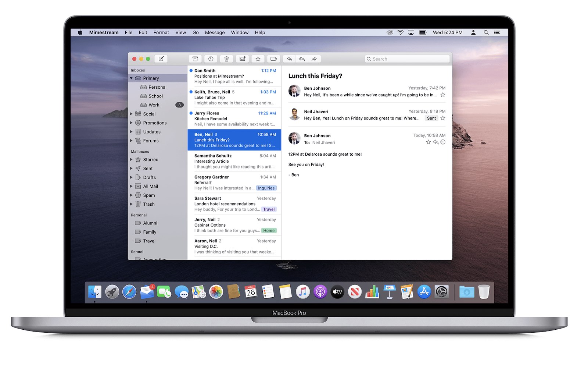The image size is (588, 365).
Task: Expand the Starred mailbox triangle
Action: [x=131, y=159]
